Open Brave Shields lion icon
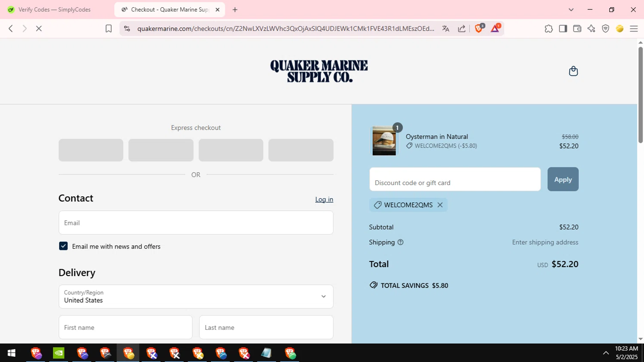The height and width of the screenshot is (362, 644). click(479, 28)
